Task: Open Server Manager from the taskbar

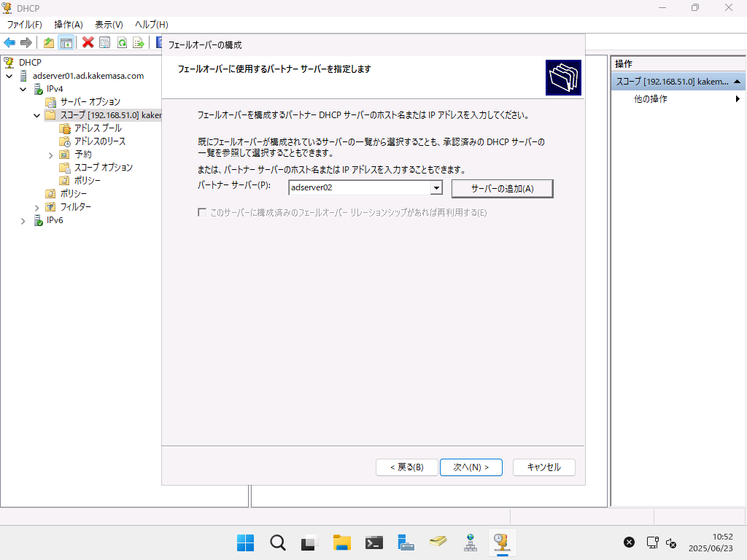Action: point(406,542)
